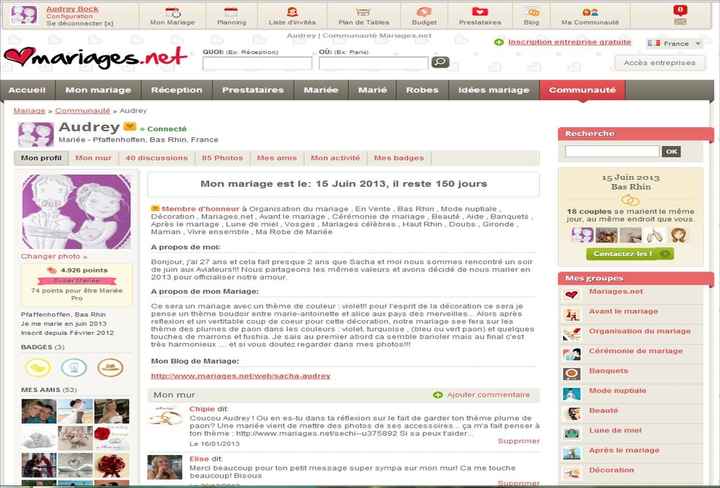Click Beauté group icon
The image size is (720, 488).
(x=571, y=414)
